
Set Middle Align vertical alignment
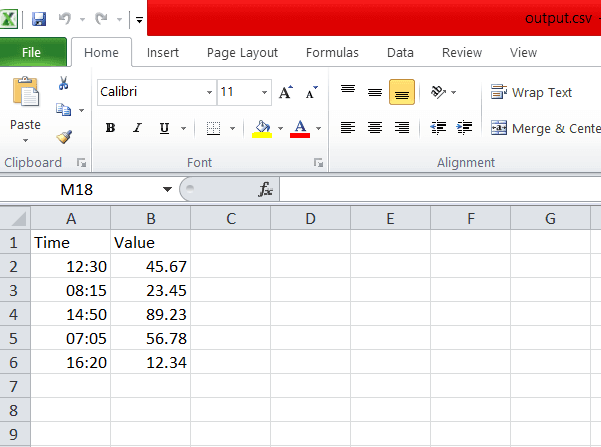pos(374,92)
